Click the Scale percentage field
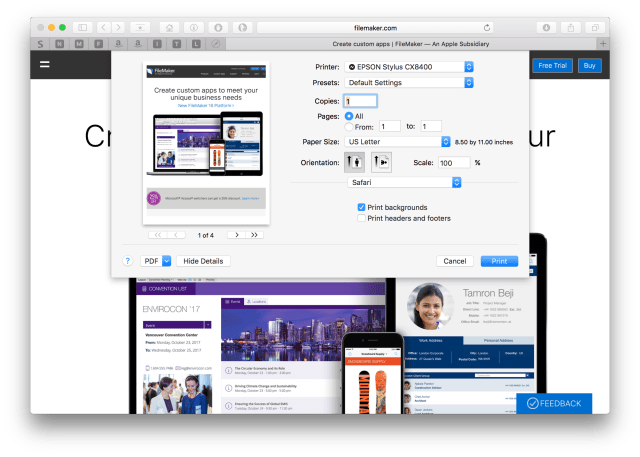The height and width of the screenshot is (457, 640). (454, 163)
